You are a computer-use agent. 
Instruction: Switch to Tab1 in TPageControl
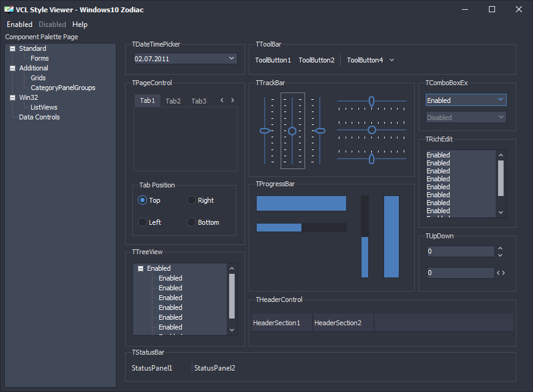coord(148,100)
